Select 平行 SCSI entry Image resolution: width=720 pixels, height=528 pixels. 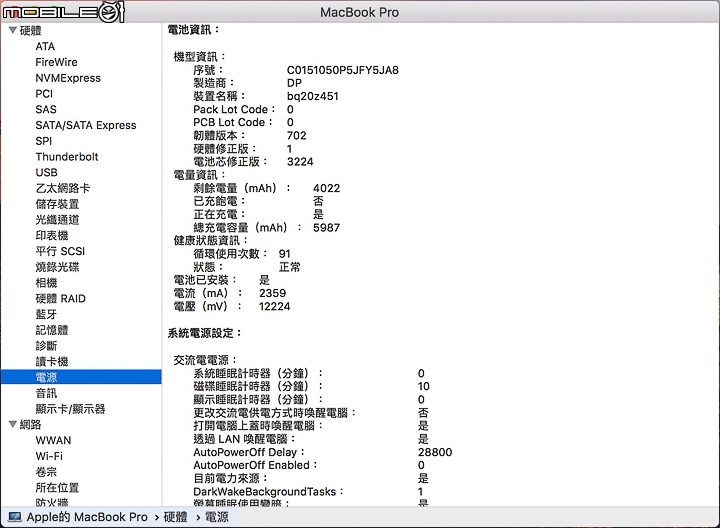point(60,251)
